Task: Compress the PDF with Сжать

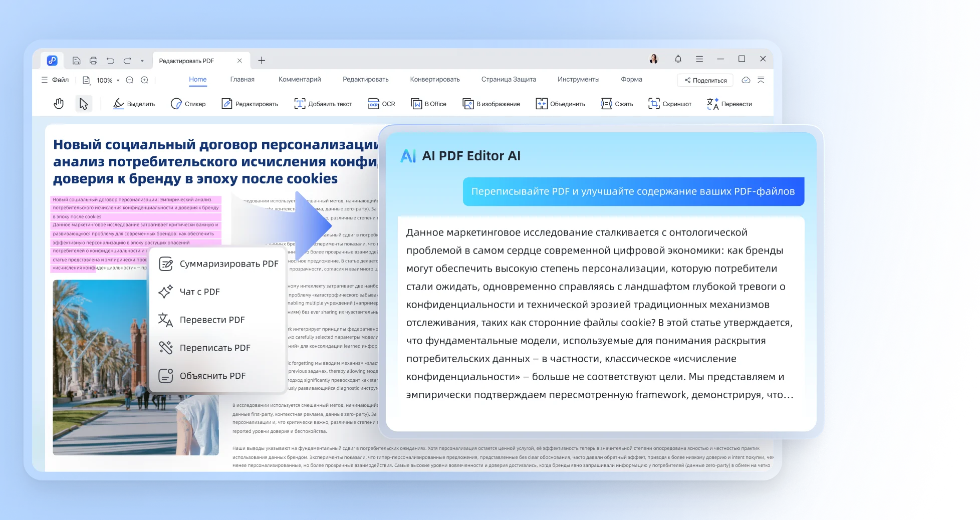Action: [x=617, y=104]
